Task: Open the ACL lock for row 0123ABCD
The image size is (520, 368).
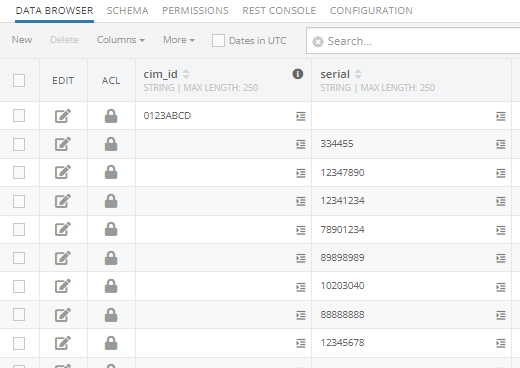Action: coord(111,116)
